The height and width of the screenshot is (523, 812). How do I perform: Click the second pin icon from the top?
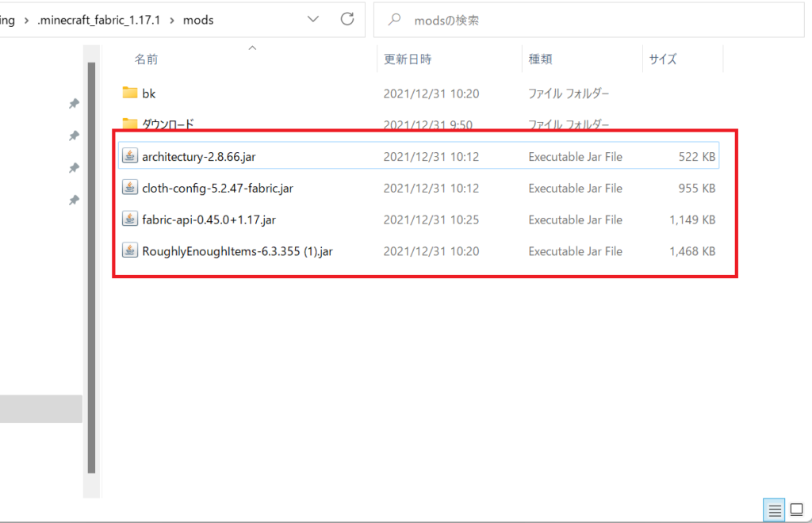74,136
